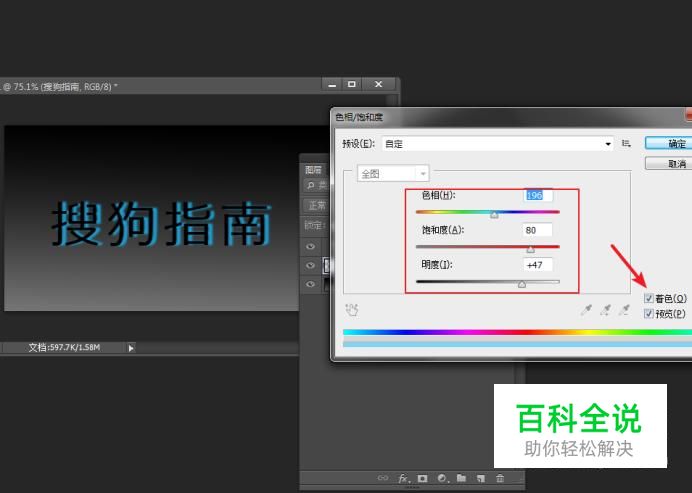The image size is (692, 493).
Task: Hide the bottom layer via eye icon
Action: pos(311,284)
